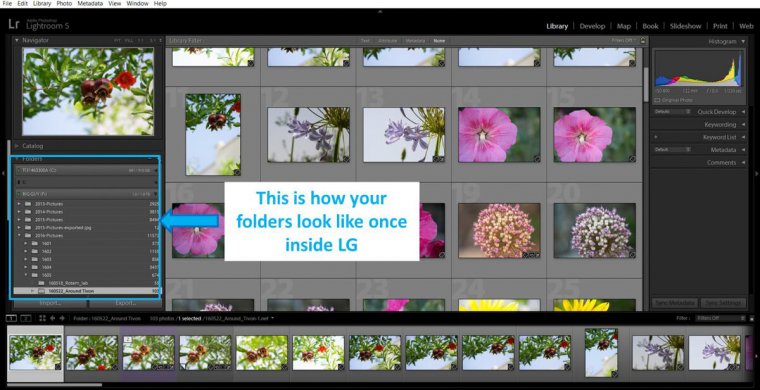Select main window display button 1
This screenshot has height=390, width=760.
[12, 318]
